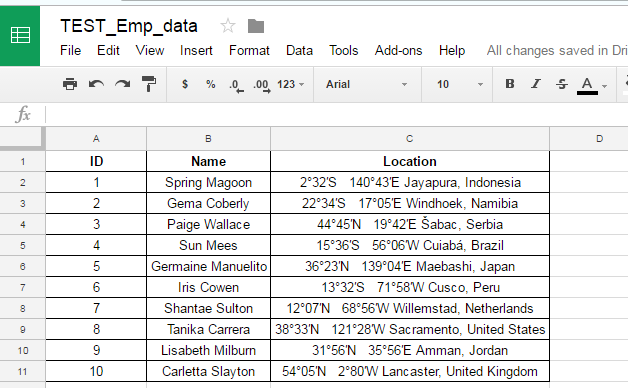Viewport: 628px width, 388px height.
Task: Star the TEST_Emp_data document
Action: [228, 26]
